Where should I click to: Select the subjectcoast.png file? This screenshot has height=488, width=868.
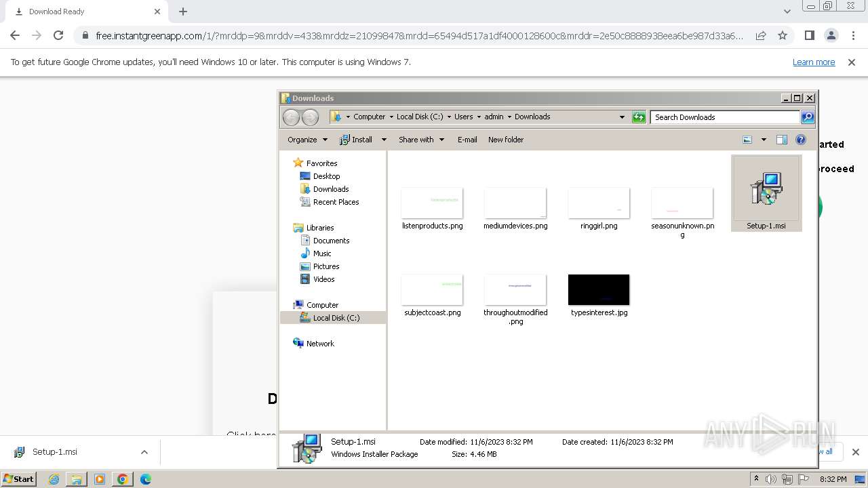(432, 296)
